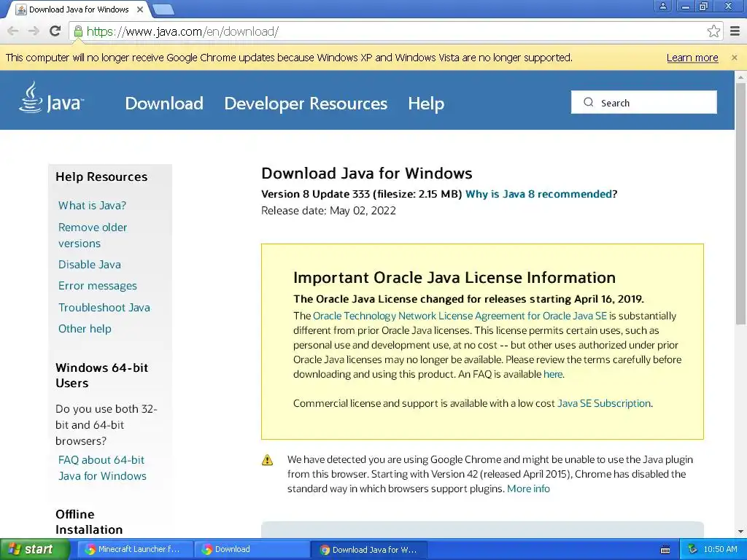Open the Disable Java link
The height and width of the screenshot is (560, 747).
pos(90,264)
